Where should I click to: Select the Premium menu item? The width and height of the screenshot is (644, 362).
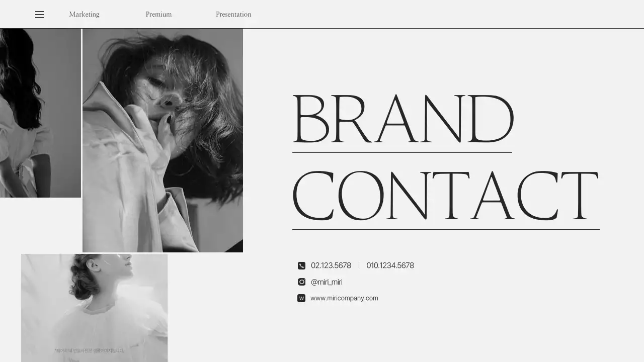(158, 15)
